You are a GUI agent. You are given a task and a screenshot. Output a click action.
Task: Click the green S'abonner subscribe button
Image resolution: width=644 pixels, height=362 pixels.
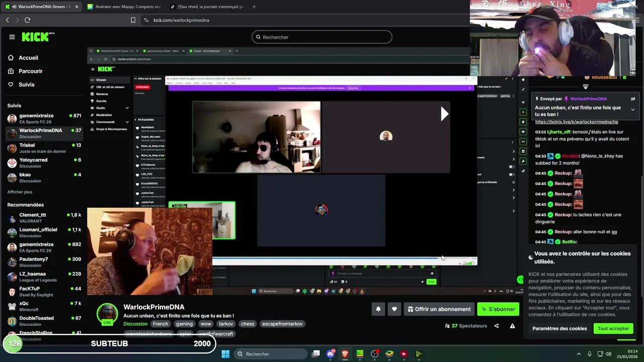(x=498, y=309)
